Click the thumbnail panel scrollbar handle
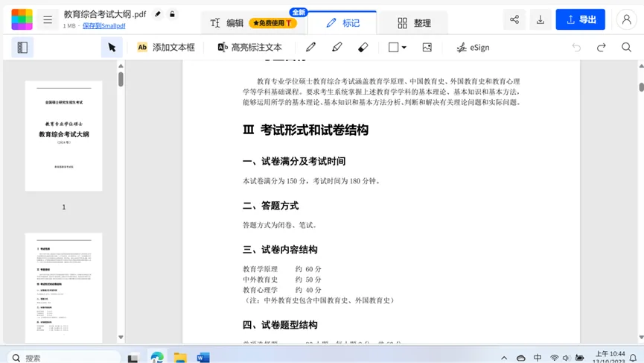The image size is (644, 363). coord(121,79)
